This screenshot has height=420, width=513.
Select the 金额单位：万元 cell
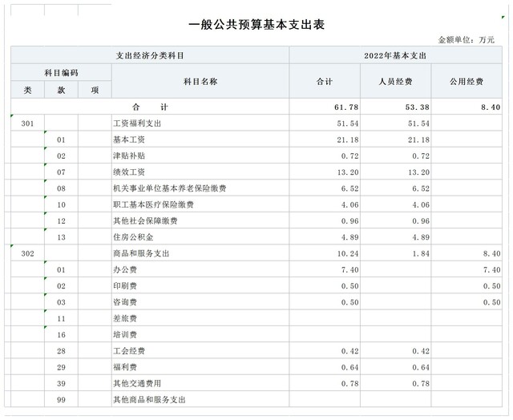pos(467,39)
